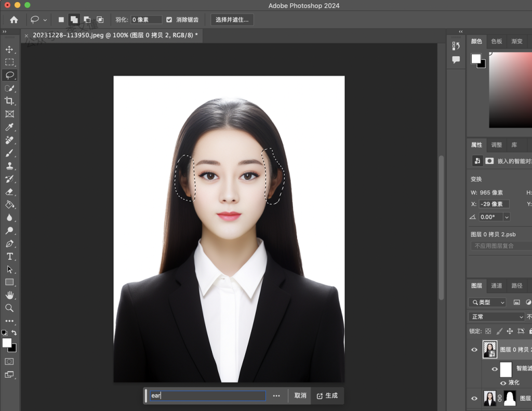Toggle the 消除锯齿 anti-alias checkbox

click(x=169, y=20)
